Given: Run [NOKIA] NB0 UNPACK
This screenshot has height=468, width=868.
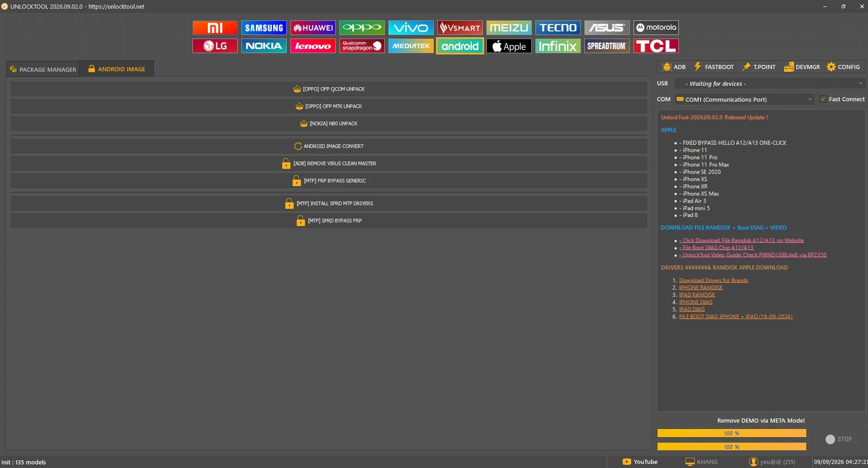Looking at the screenshot, I should (x=329, y=123).
